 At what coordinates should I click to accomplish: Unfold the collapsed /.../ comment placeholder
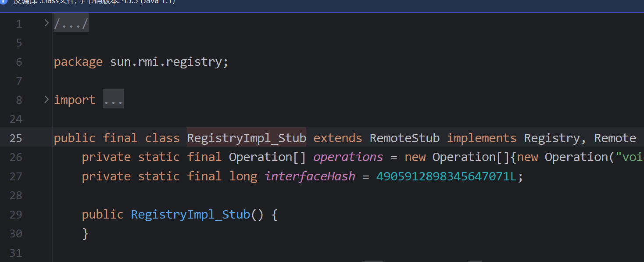click(x=71, y=23)
